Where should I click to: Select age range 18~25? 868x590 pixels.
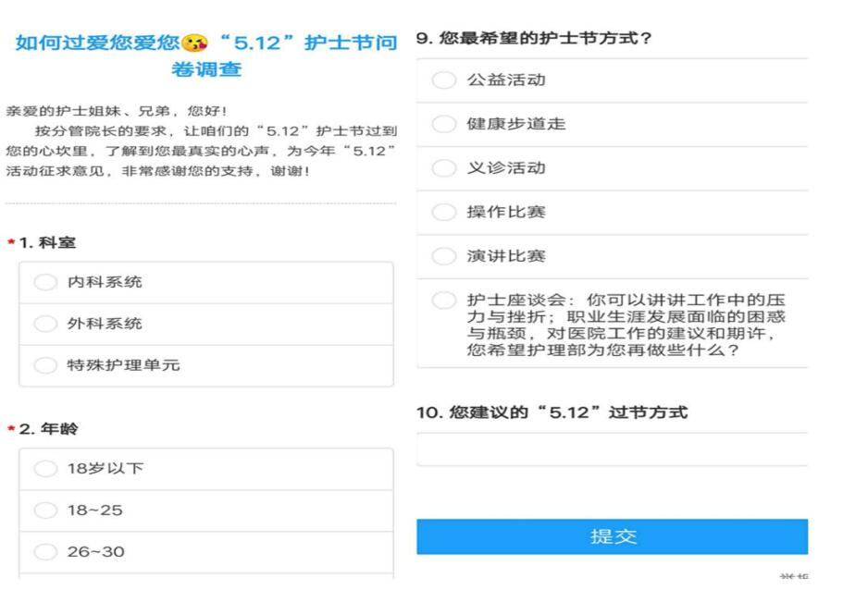(x=45, y=510)
